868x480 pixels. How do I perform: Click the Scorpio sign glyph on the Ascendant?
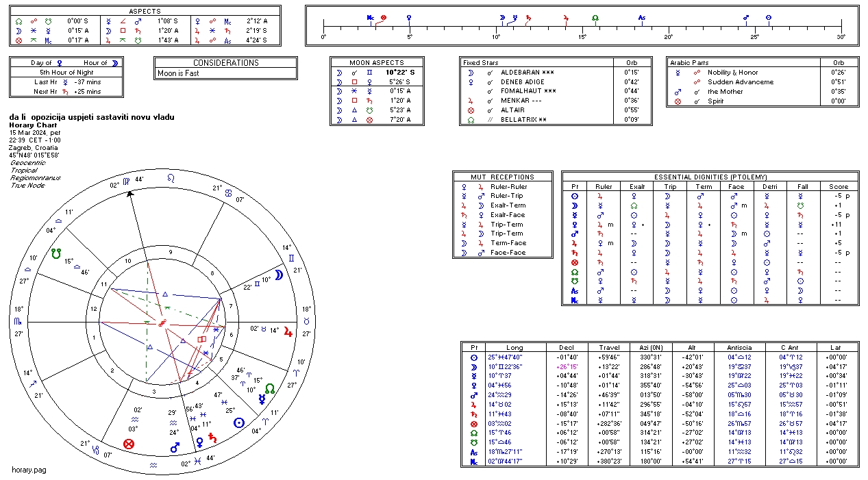coord(18,321)
